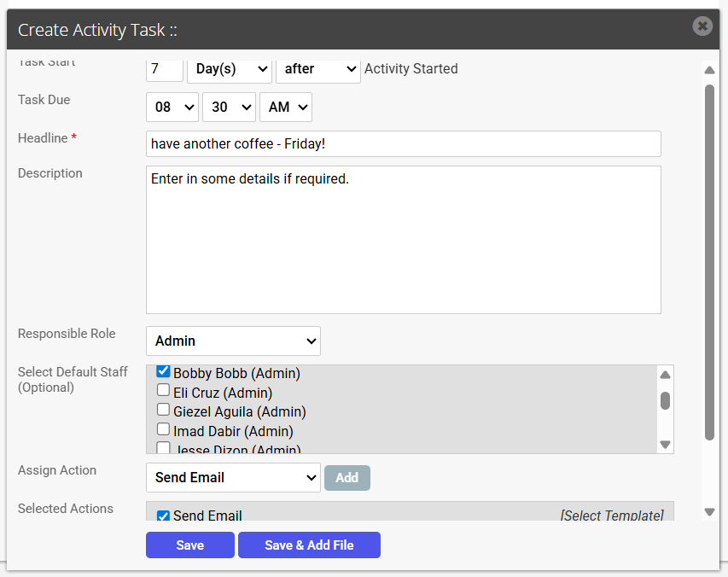Open the Task Due hour dropdown
728x577 pixels.
coord(172,108)
